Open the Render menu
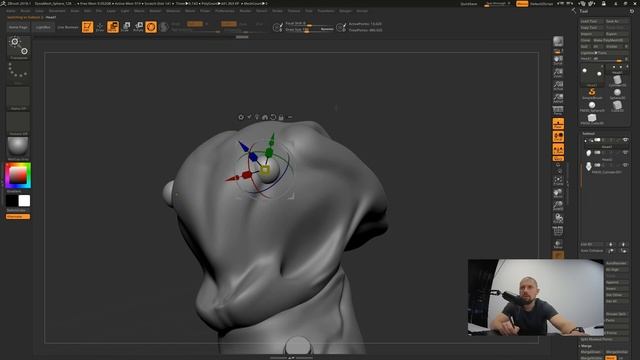 pos(245,11)
